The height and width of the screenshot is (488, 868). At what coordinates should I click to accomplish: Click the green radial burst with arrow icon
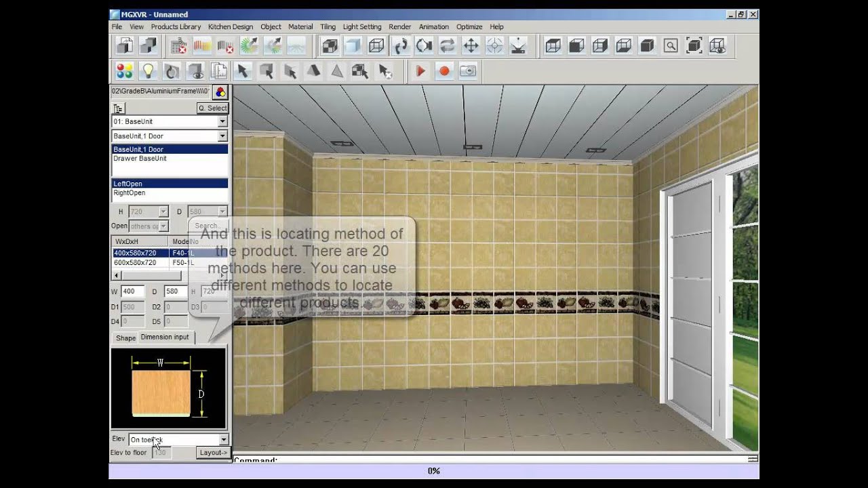click(249, 46)
